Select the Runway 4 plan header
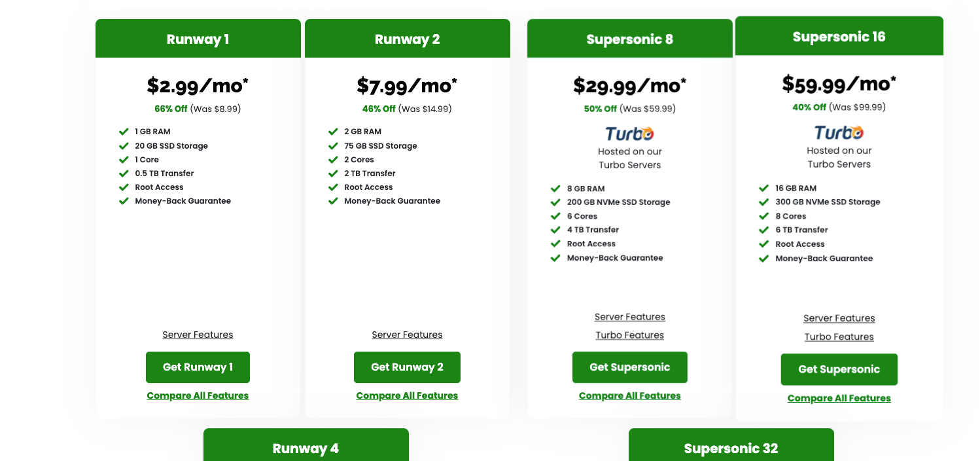Image resolution: width=980 pixels, height=461 pixels. [306, 449]
